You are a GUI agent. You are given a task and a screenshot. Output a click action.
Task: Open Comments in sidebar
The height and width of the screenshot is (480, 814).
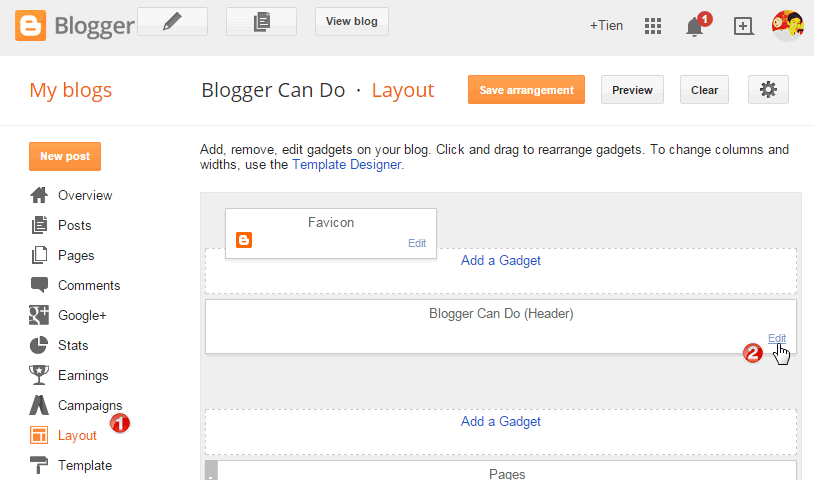pos(89,286)
